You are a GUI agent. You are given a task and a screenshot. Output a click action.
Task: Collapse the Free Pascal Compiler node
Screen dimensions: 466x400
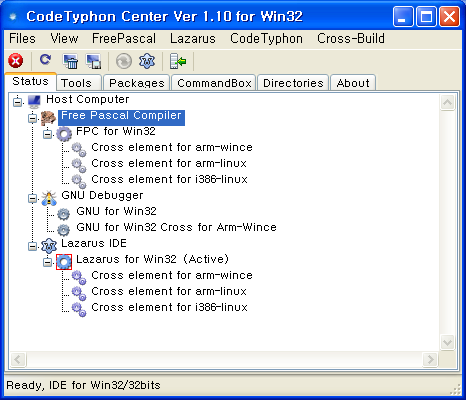coord(32,118)
